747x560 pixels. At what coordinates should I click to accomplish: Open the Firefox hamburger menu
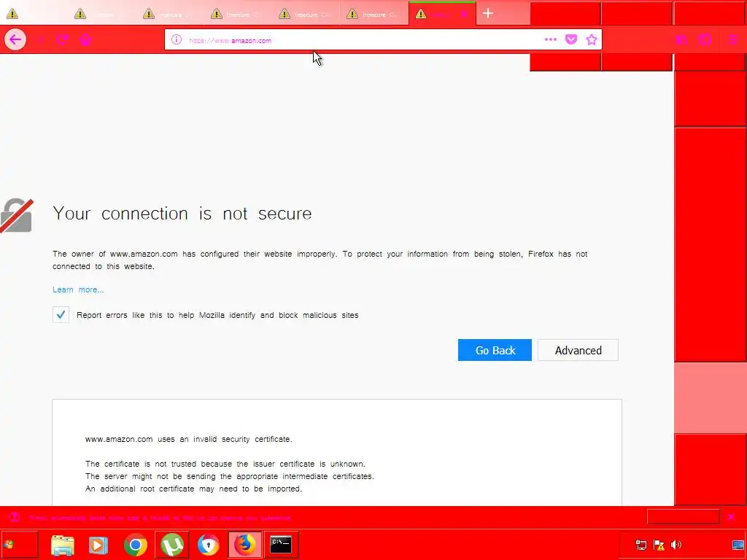(x=733, y=40)
